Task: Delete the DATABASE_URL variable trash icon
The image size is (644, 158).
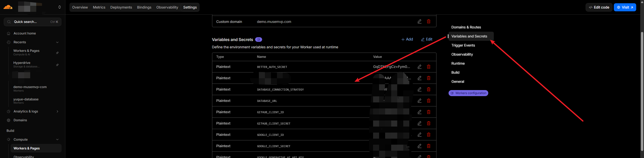Action: 428,101
